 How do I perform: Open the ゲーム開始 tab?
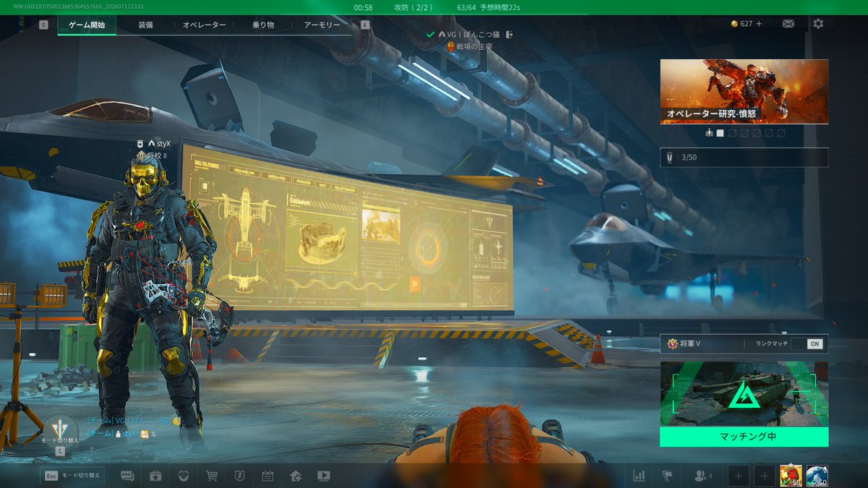[87, 25]
